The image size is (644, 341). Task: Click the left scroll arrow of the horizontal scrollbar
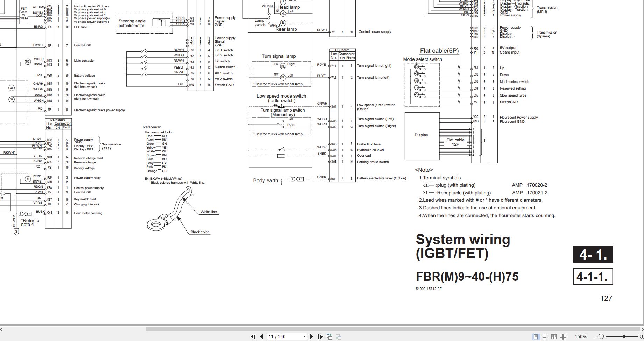click(1, 329)
